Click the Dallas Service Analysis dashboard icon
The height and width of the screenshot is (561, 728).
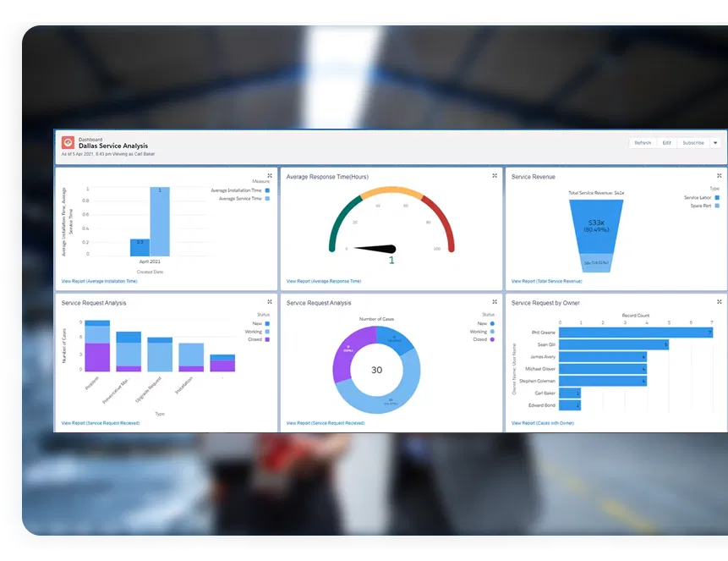tap(68, 143)
